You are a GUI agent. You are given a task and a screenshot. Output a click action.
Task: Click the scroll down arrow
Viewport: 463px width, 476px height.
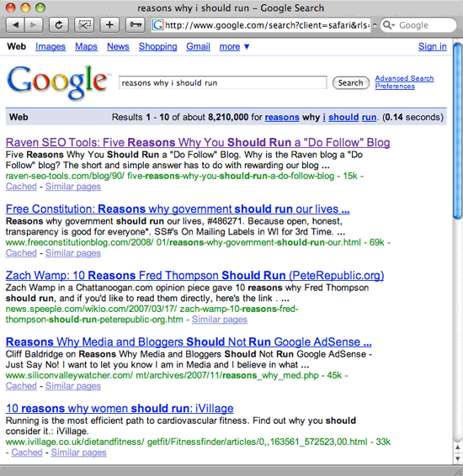click(458, 458)
